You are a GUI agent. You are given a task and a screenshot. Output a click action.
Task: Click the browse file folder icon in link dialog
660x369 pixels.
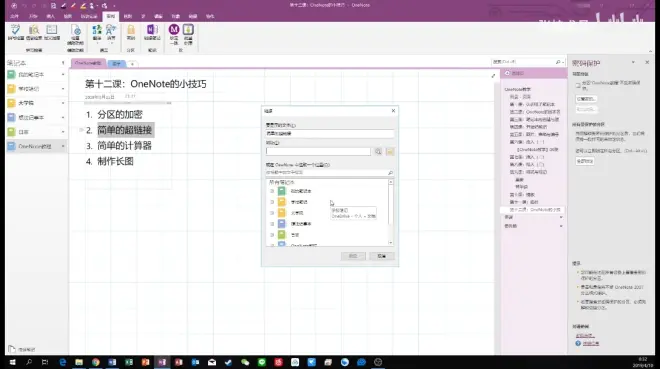pyautogui.click(x=390, y=151)
